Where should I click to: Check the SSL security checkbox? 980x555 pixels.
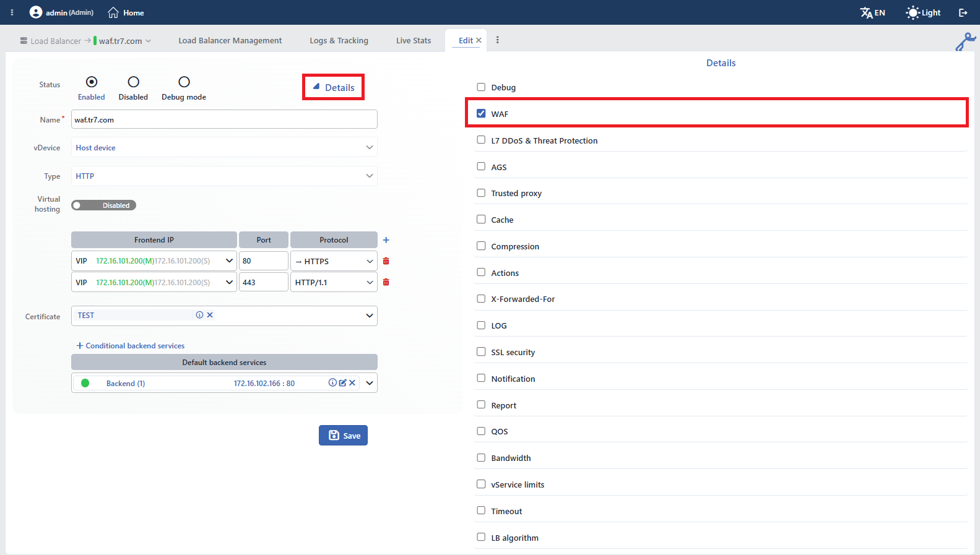click(481, 351)
